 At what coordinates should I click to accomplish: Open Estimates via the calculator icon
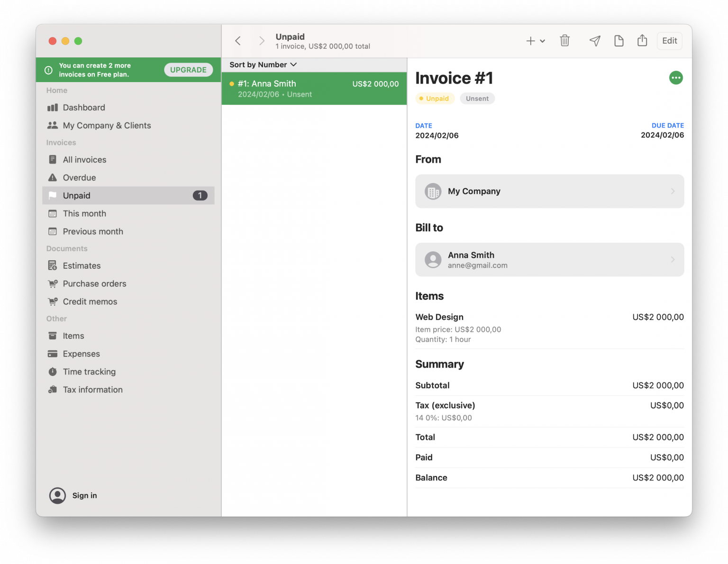click(x=53, y=265)
